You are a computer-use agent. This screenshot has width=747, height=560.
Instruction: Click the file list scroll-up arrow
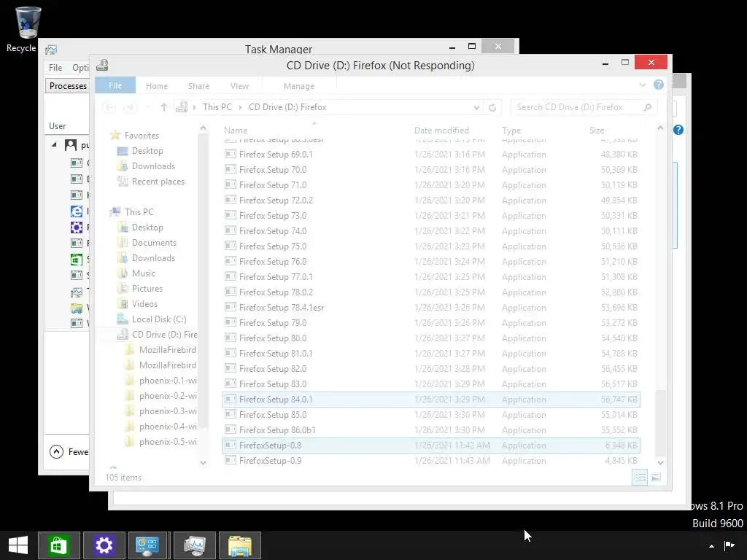660,128
